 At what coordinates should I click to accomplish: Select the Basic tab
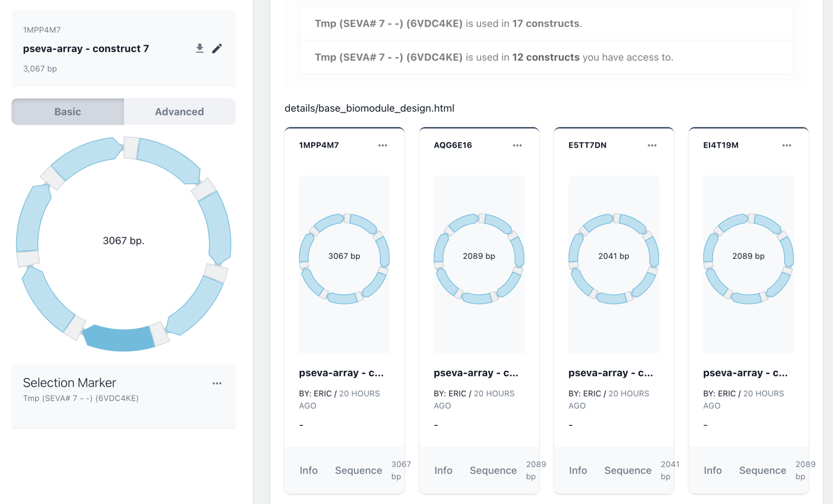click(x=67, y=111)
